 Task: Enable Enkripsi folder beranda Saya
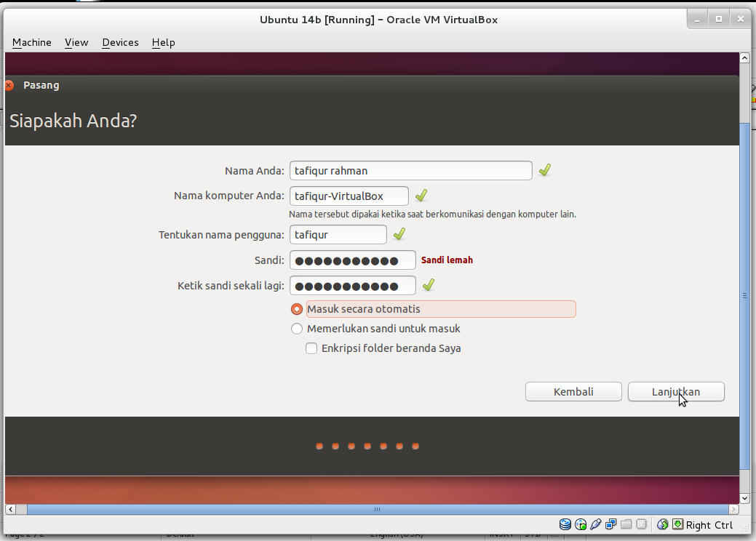311,348
